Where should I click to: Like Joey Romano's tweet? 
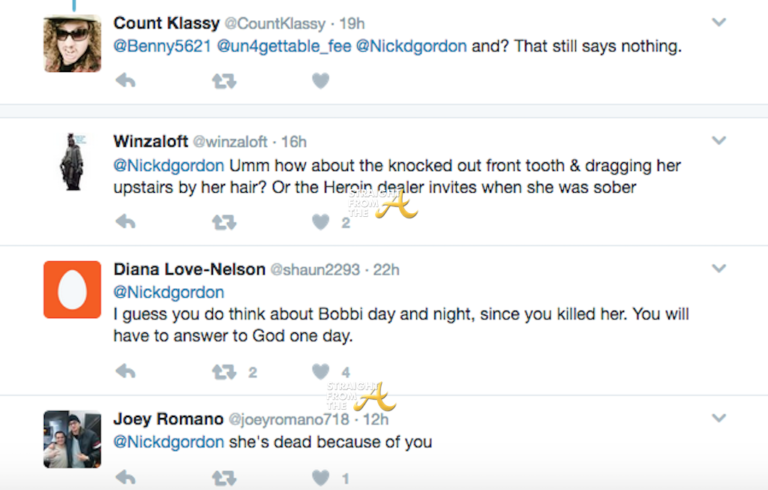320,478
